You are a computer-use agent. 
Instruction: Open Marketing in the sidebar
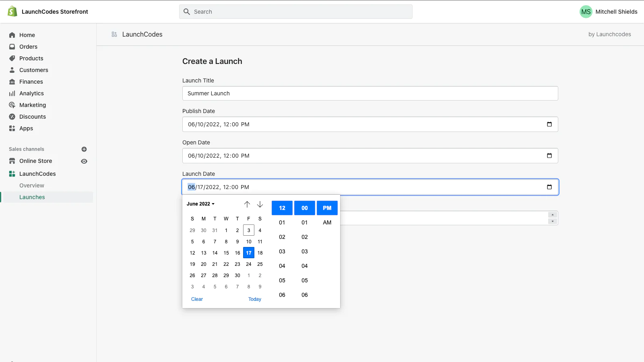pyautogui.click(x=33, y=105)
